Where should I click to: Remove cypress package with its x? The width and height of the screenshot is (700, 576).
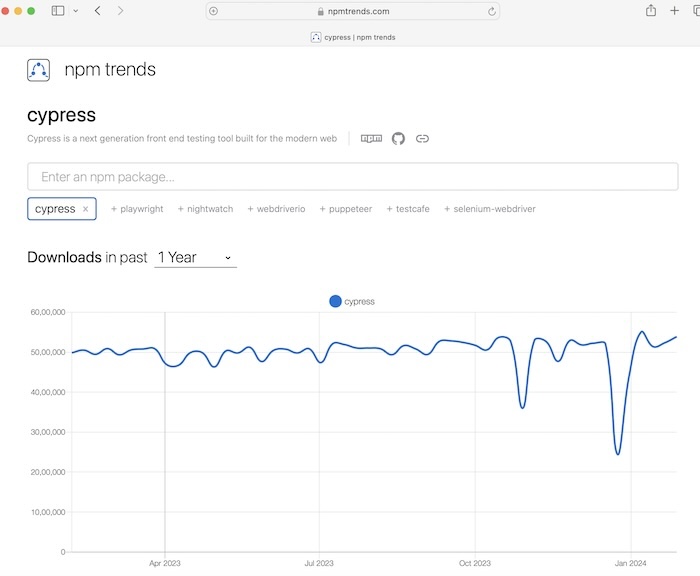[86, 209]
